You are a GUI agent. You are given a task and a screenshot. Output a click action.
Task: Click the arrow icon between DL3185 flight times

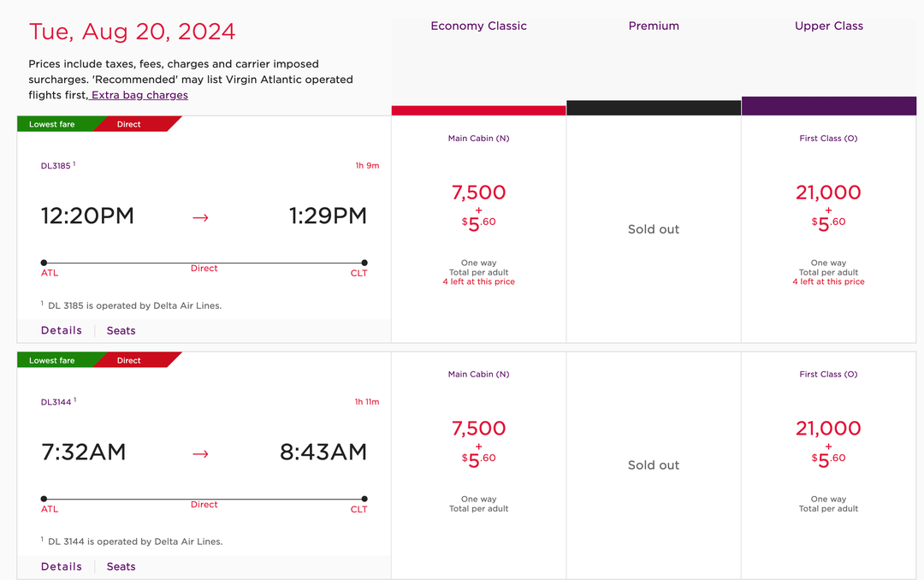point(200,217)
